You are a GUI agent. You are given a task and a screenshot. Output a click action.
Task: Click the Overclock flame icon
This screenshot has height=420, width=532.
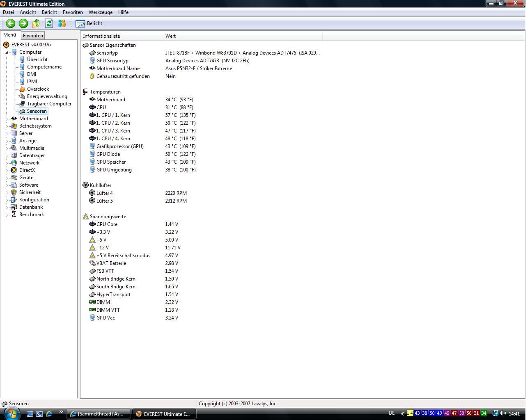tap(22, 89)
